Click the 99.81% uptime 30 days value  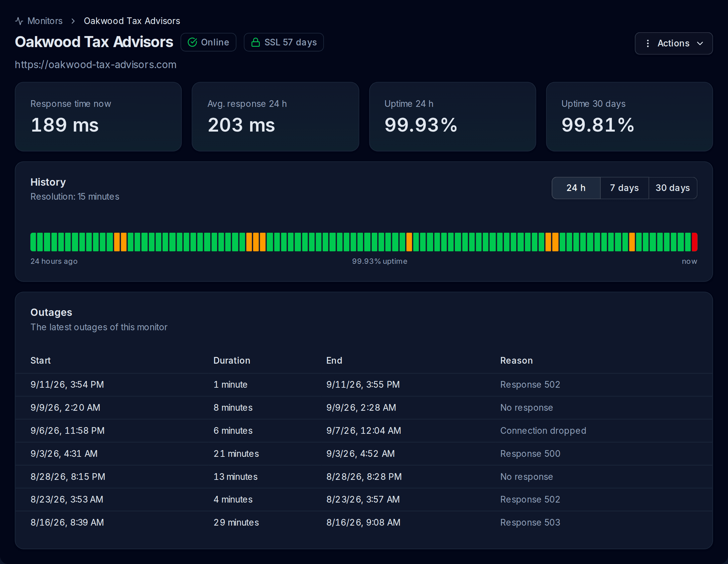pyautogui.click(x=598, y=125)
